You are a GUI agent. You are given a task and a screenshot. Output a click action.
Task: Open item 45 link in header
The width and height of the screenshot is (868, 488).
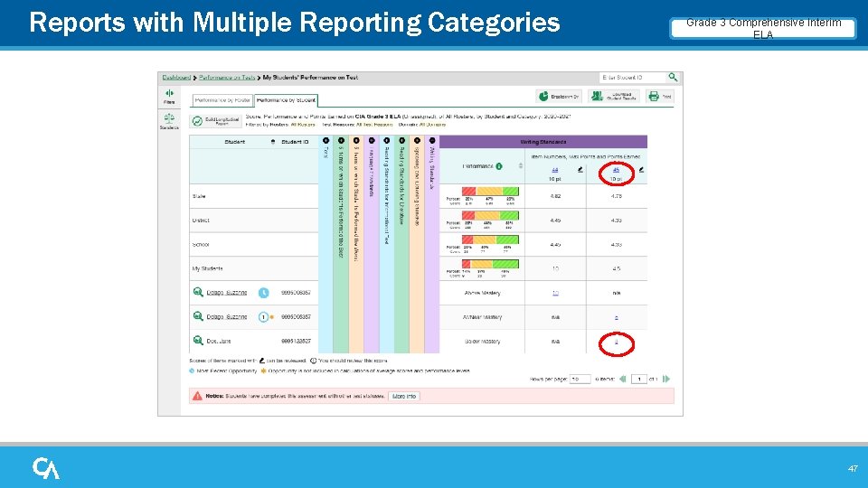(616, 170)
